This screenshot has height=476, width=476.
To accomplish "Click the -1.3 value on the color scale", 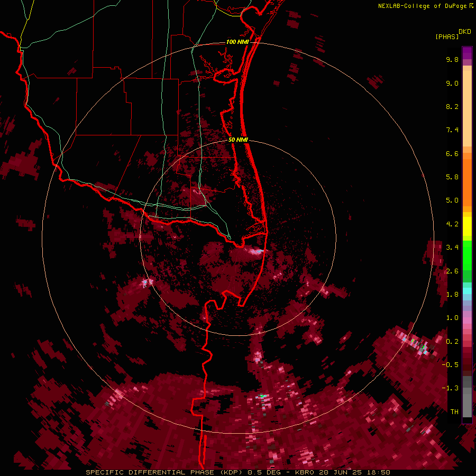I will [x=450, y=388].
